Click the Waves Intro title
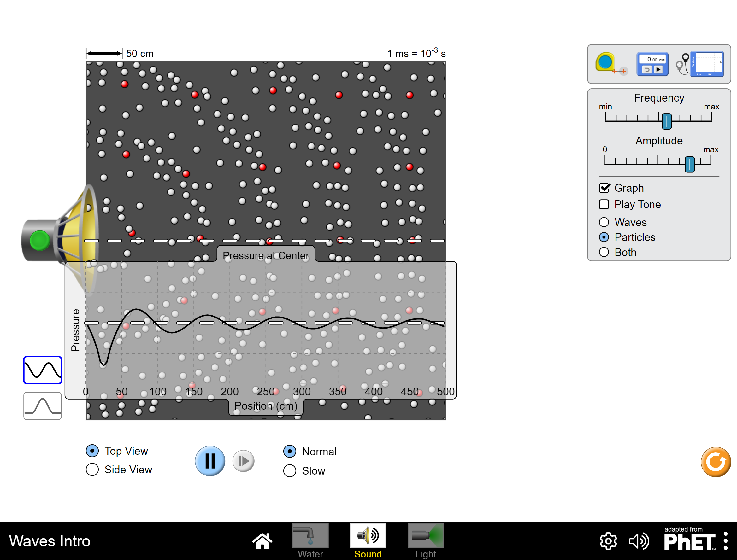This screenshot has height=560, width=737. [50, 541]
